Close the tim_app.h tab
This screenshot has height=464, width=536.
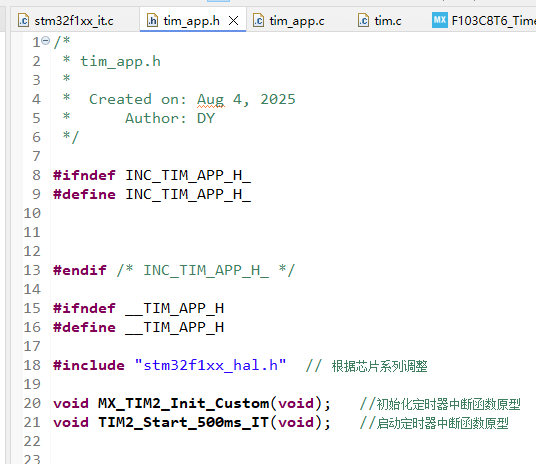233,21
